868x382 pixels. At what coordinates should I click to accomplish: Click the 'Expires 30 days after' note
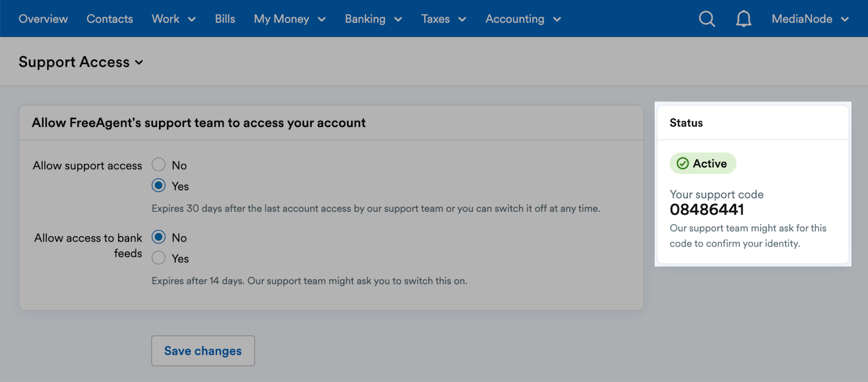[376, 209]
